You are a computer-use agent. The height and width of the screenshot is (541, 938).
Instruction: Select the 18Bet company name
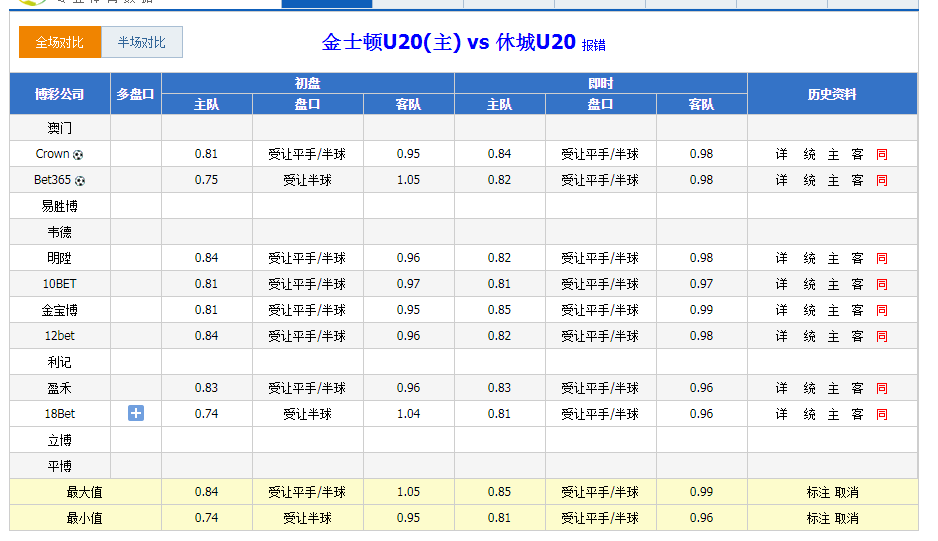(60, 414)
